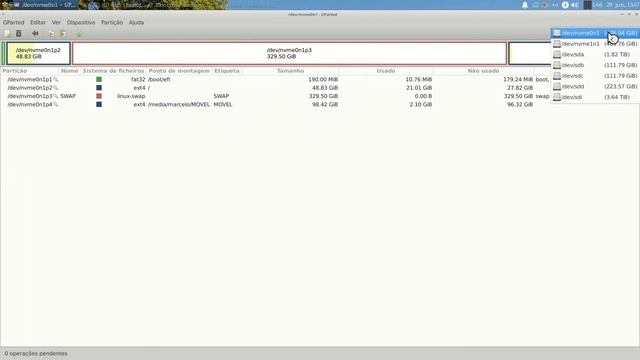
Task: Click the 0 operações pendentes status bar text
Action: (x=36, y=353)
